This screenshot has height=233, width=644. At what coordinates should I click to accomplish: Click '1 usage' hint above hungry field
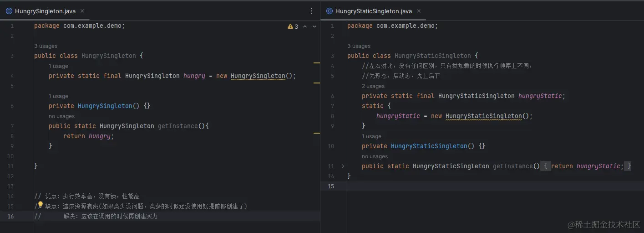(x=58, y=66)
